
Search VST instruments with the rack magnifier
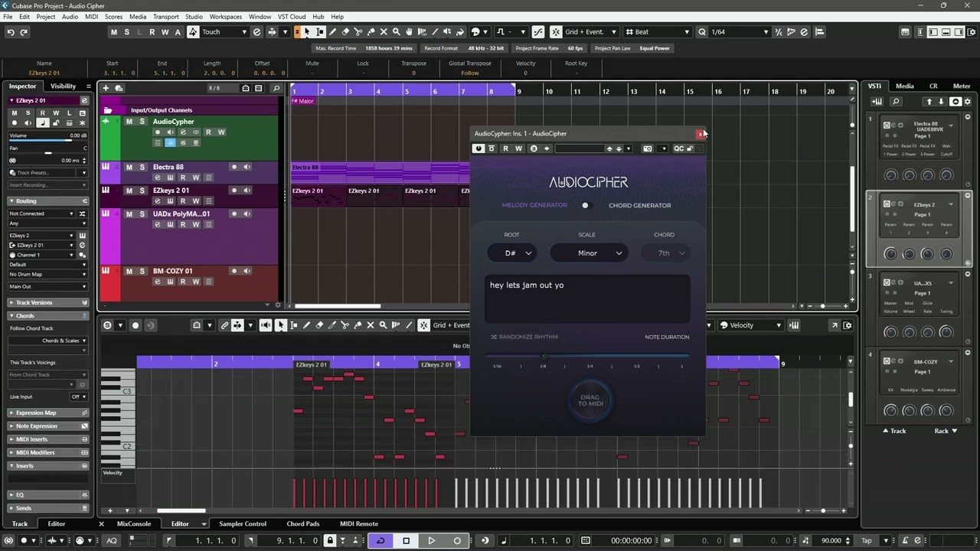pyautogui.click(x=896, y=102)
